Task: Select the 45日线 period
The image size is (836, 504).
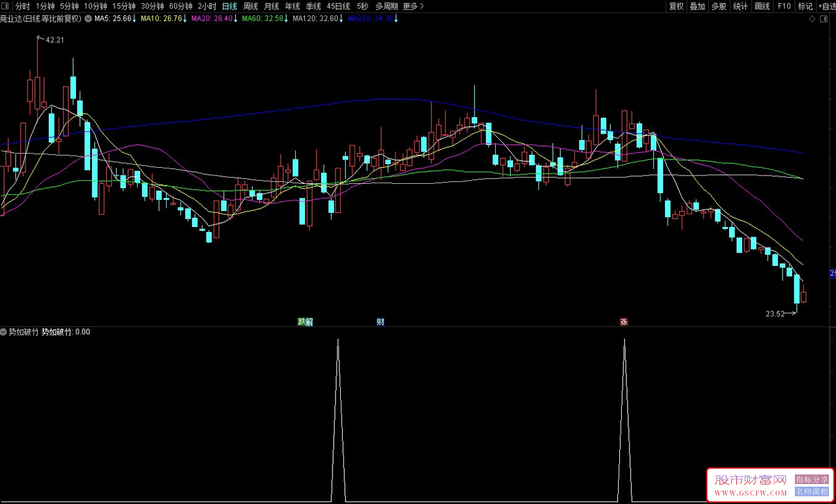Action: pos(338,6)
